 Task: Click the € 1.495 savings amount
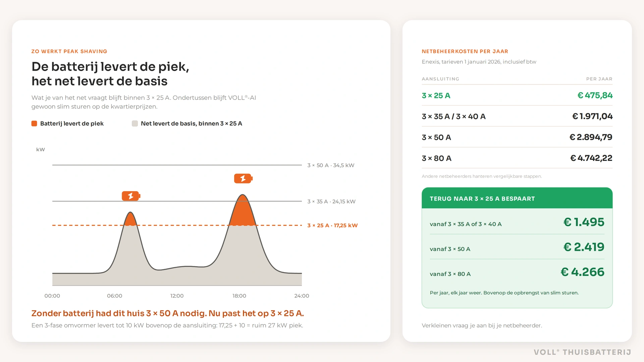[x=584, y=222]
